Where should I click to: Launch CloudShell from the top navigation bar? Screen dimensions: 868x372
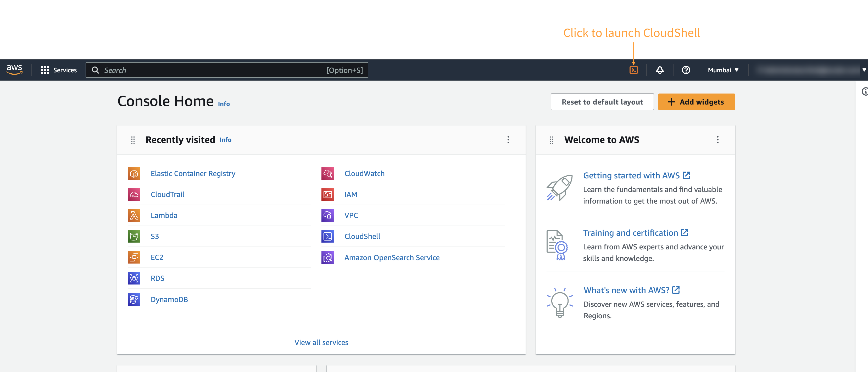[634, 70]
